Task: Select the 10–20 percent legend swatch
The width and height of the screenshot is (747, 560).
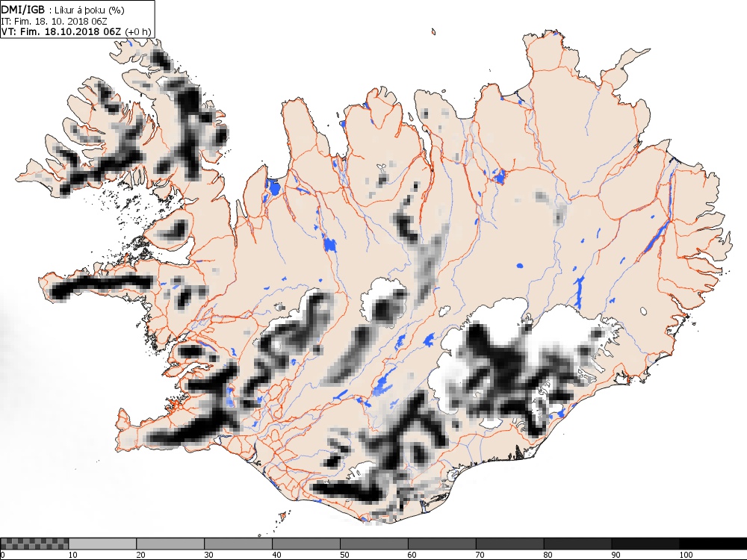Action: coord(102,544)
